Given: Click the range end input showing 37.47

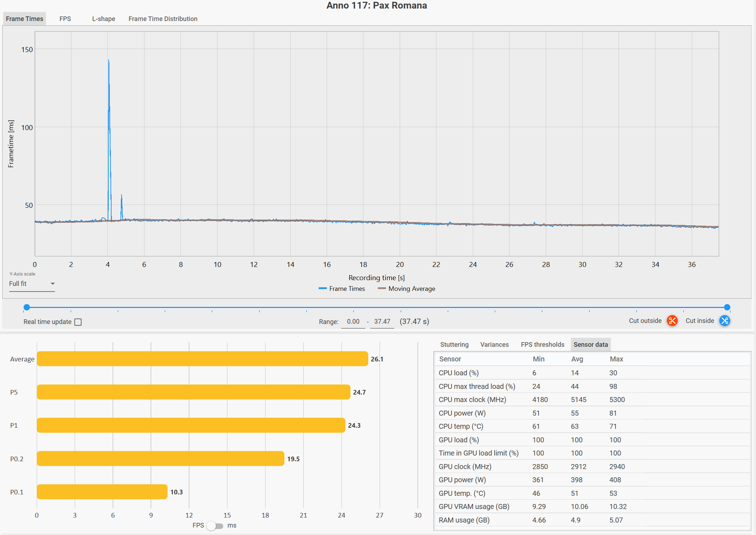Looking at the screenshot, I should pyautogui.click(x=382, y=321).
